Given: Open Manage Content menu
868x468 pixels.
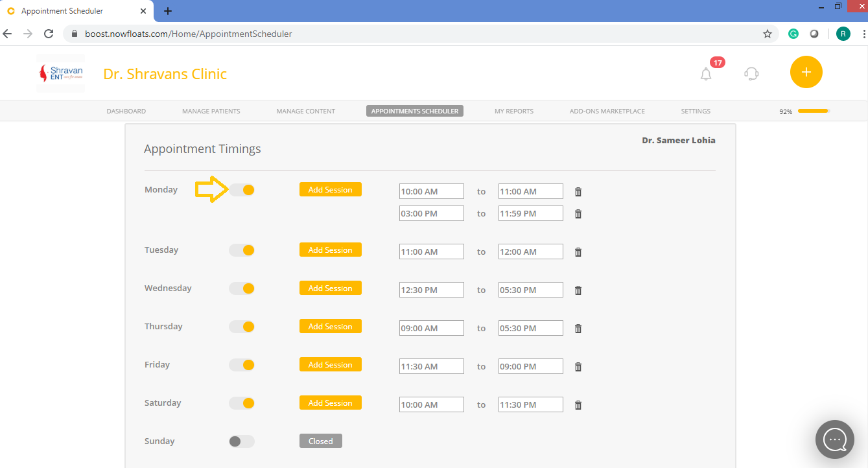Looking at the screenshot, I should tap(306, 111).
